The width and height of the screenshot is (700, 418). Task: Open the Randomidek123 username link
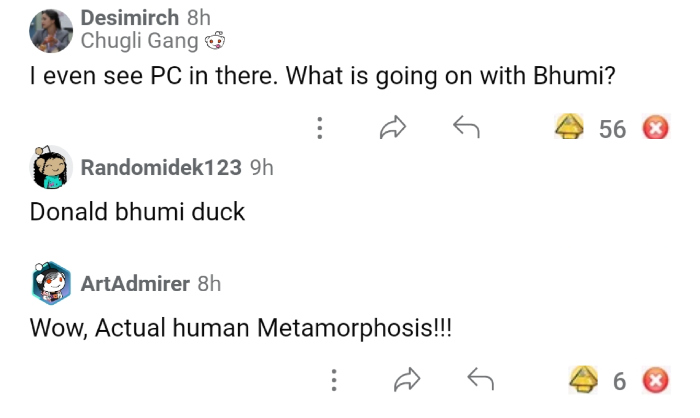160,167
